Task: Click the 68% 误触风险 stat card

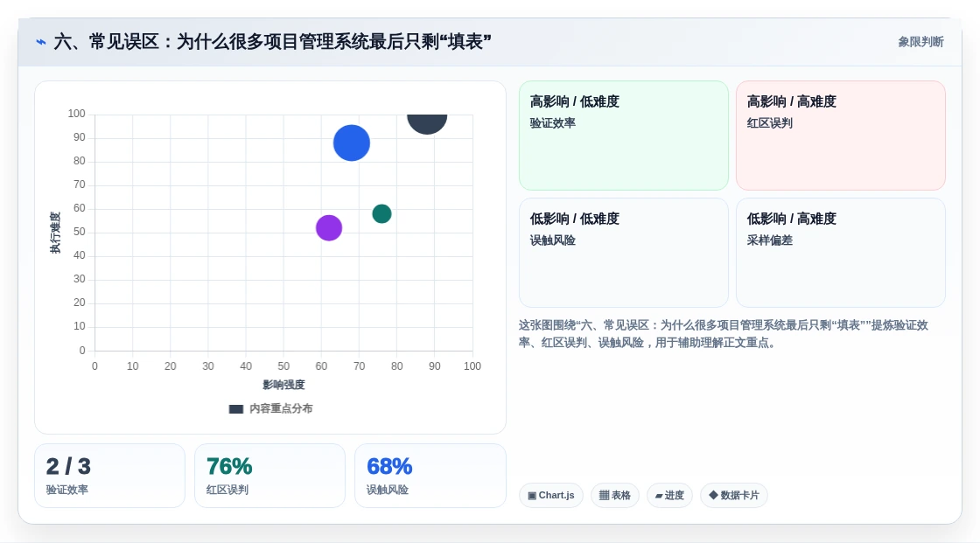Action: tap(430, 476)
